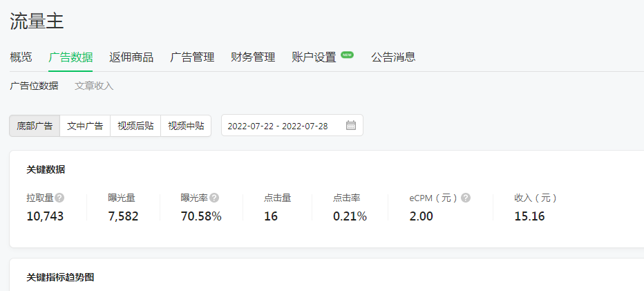Click the 流量主 page title
Viewport: 644px width, 291px height.
pyautogui.click(x=37, y=21)
